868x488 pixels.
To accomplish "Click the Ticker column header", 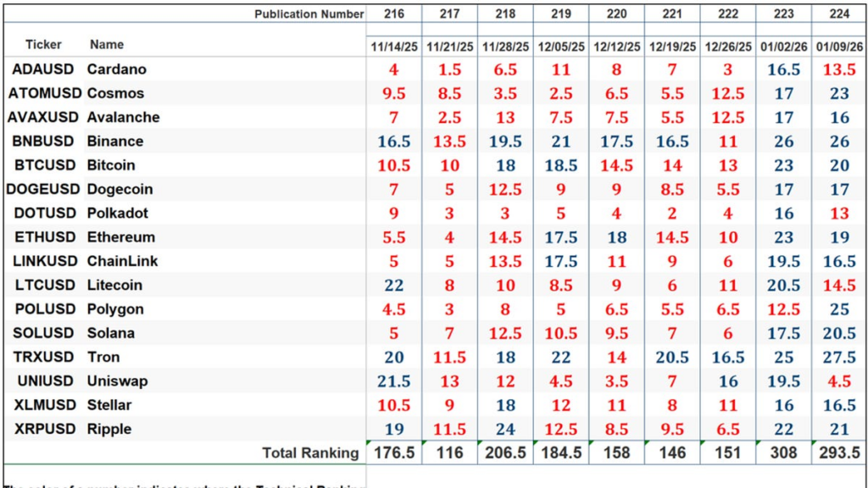I will (43, 44).
